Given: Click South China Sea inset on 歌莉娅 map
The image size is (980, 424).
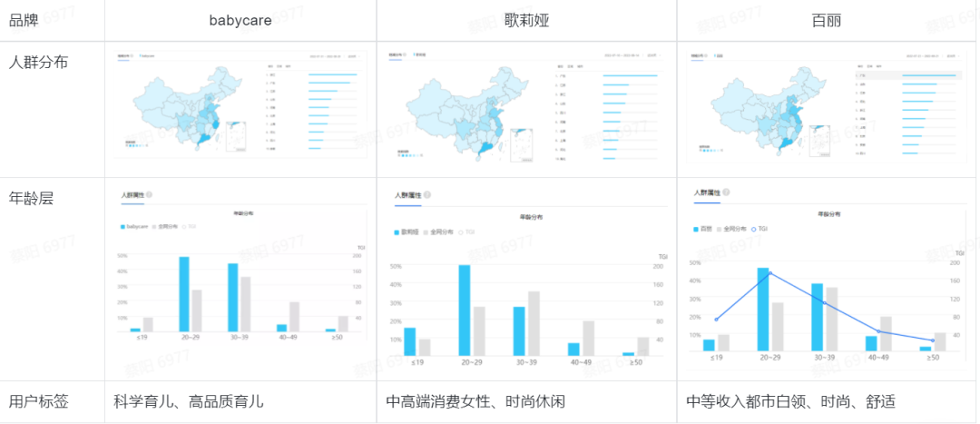Looking at the screenshot, I should pos(523,145).
